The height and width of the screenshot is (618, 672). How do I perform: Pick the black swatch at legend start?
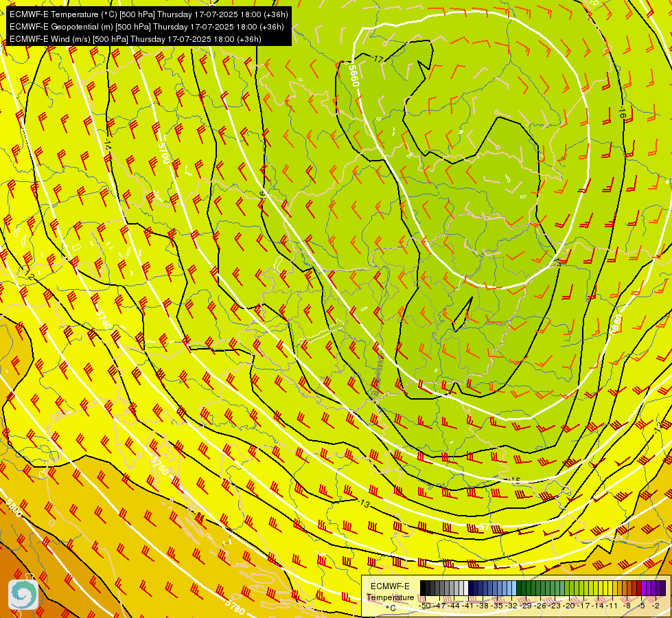click(x=423, y=588)
